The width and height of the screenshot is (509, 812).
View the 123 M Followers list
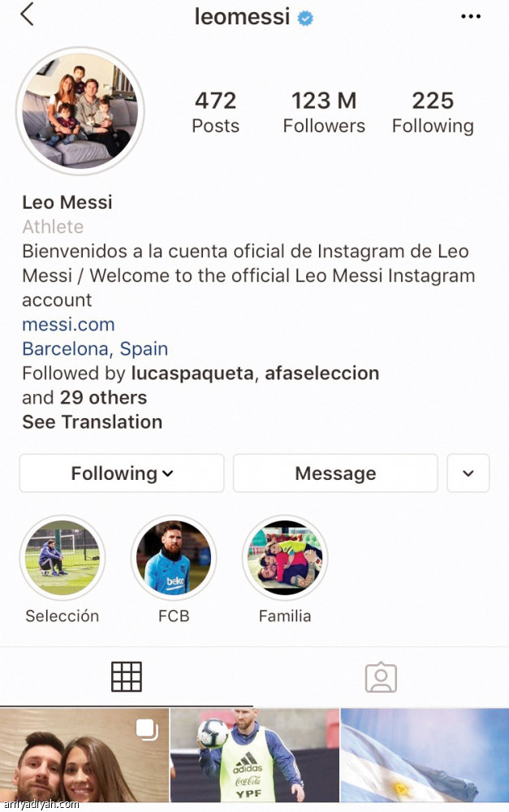(324, 112)
